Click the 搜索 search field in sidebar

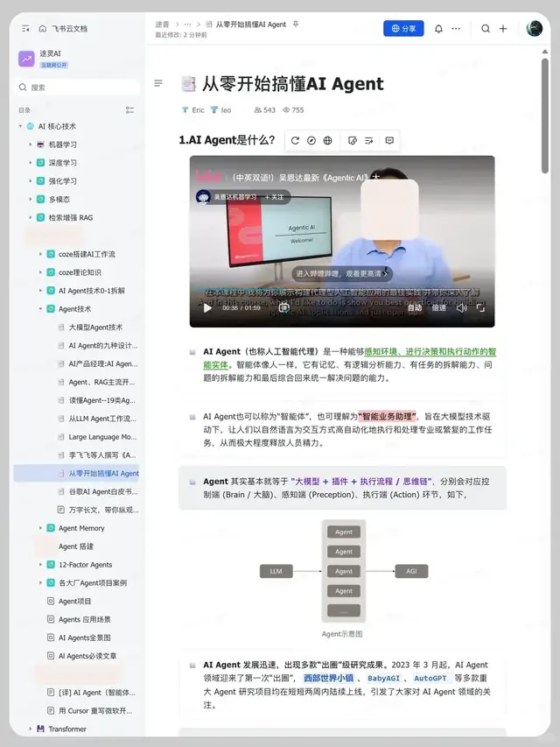click(x=77, y=88)
